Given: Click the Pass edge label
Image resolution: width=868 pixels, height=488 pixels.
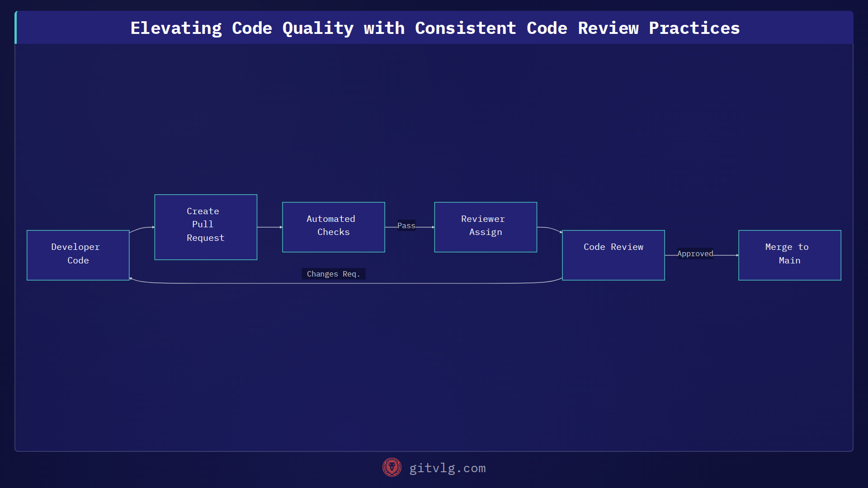Looking at the screenshot, I should click(406, 225).
